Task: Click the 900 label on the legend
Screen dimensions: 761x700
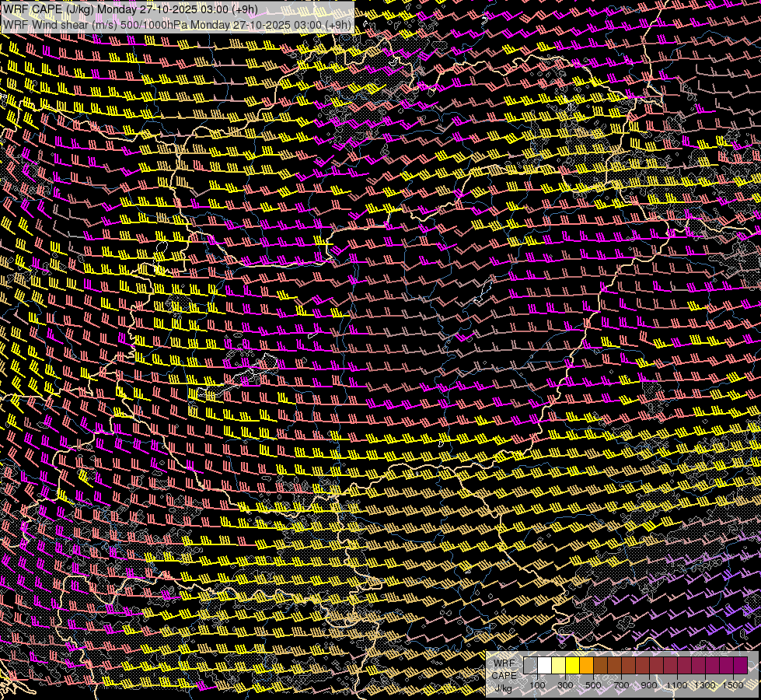Action: (x=649, y=685)
